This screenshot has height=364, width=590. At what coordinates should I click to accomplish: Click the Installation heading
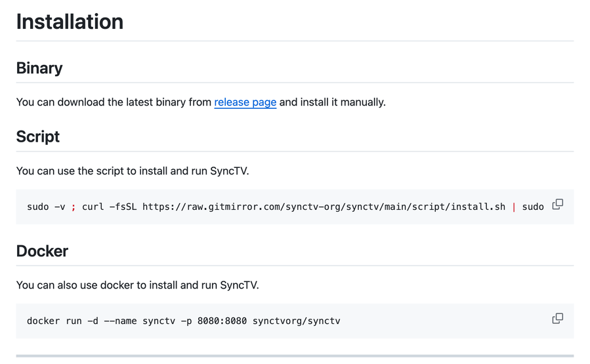tap(70, 22)
